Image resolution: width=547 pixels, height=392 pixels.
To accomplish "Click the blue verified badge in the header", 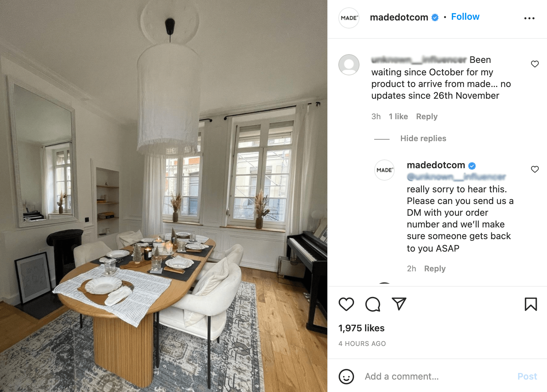I will tap(435, 18).
